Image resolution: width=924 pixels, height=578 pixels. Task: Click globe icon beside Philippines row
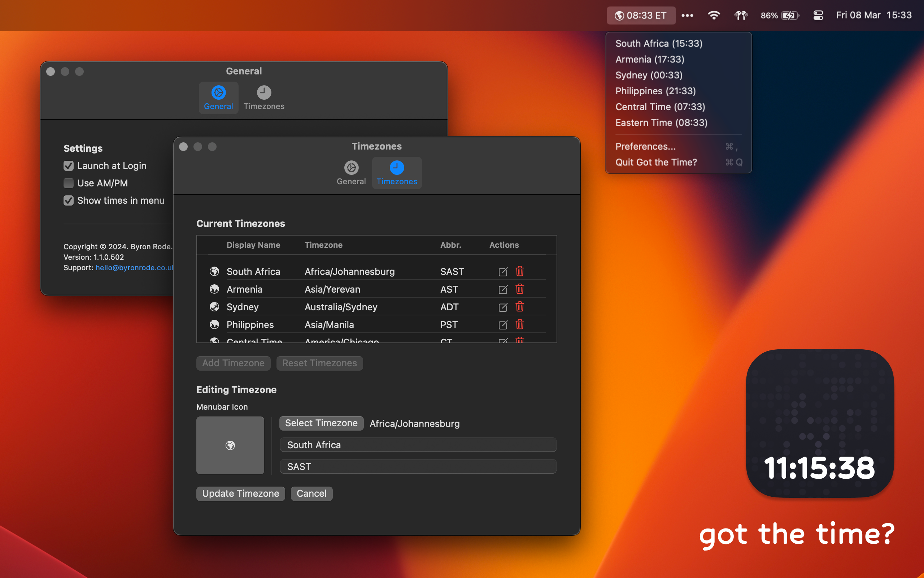pos(214,324)
